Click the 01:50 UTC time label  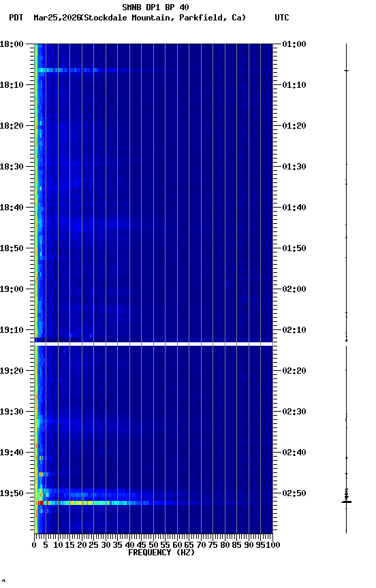pyautogui.click(x=294, y=248)
